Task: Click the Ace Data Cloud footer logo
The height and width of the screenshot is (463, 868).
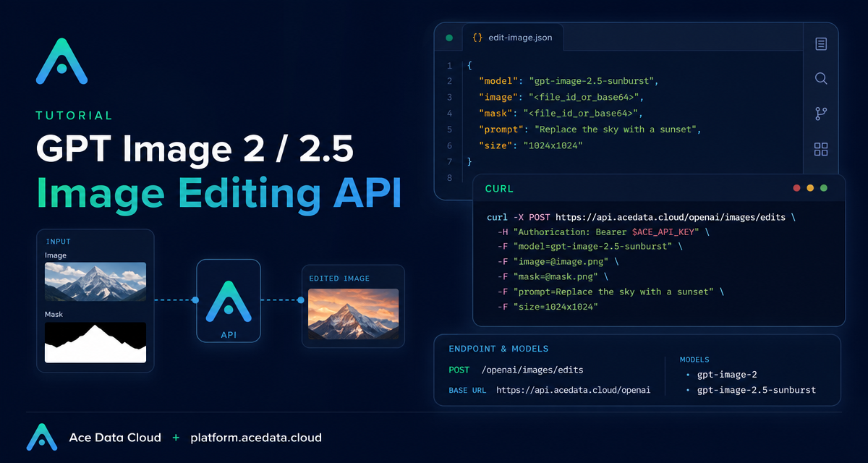Action: (x=41, y=437)
